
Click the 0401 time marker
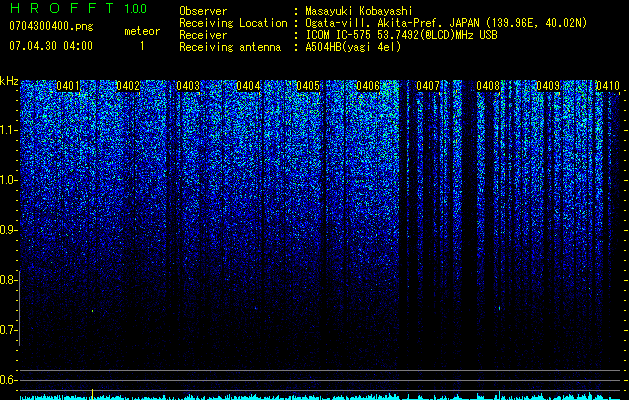(x=68, y=86)
